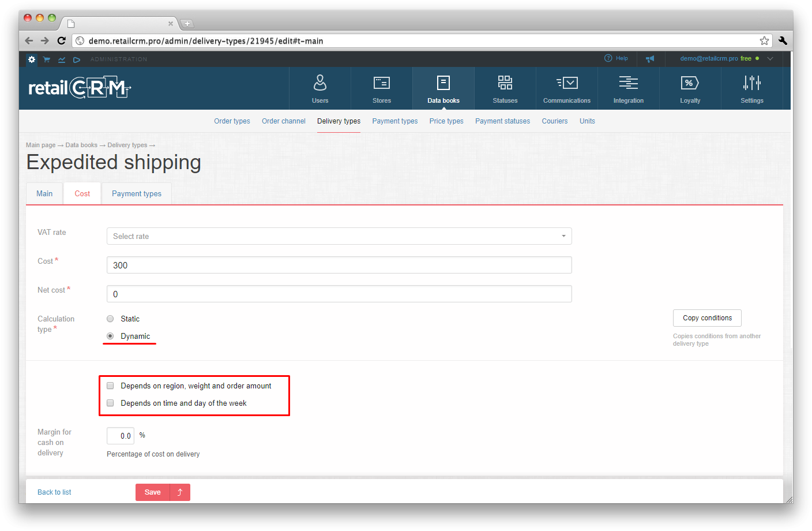The image size is (812, 531).
Task: Switch to the Main tab
Action: click(44, 193)
